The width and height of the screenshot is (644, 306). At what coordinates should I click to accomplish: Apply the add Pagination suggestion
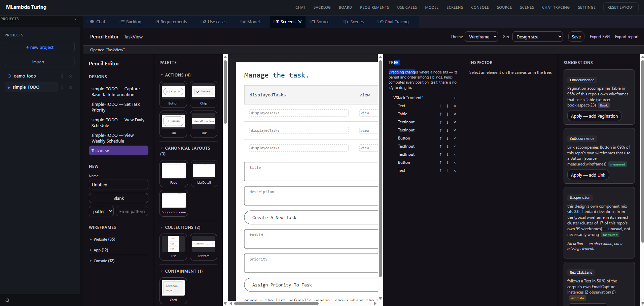tap(594, 116)
